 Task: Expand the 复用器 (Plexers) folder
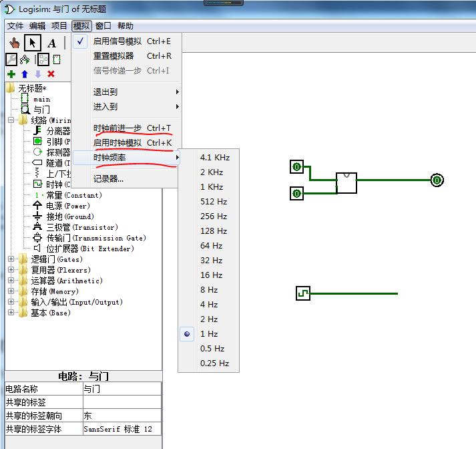[11, 270]
